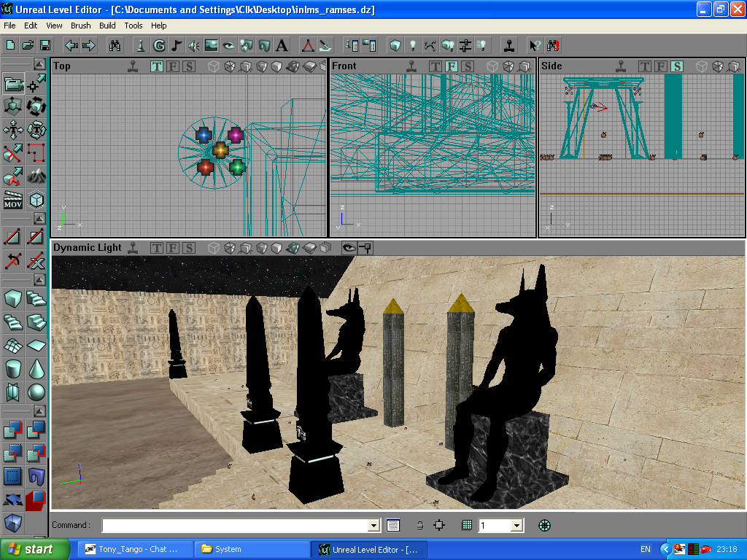Click the Windows start button
Viewport: 747px width, 560px height.
tap(35, 549)
